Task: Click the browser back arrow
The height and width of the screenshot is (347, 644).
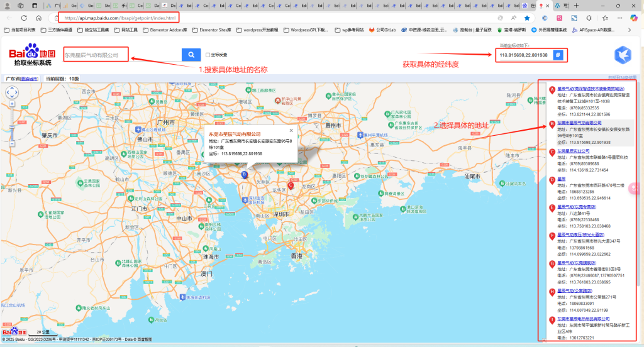Action: 9,18
